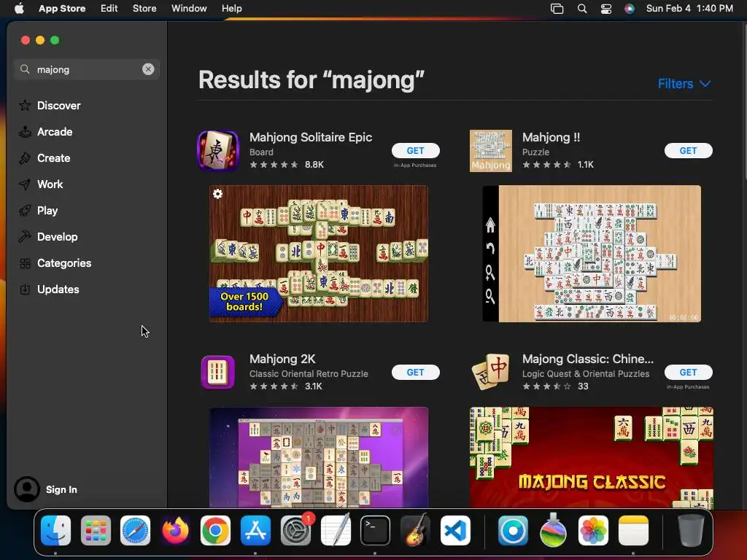This screenshot has width=747, height=560.
Task: Open Stage Manager icon in menu bar
Action: 557,9
